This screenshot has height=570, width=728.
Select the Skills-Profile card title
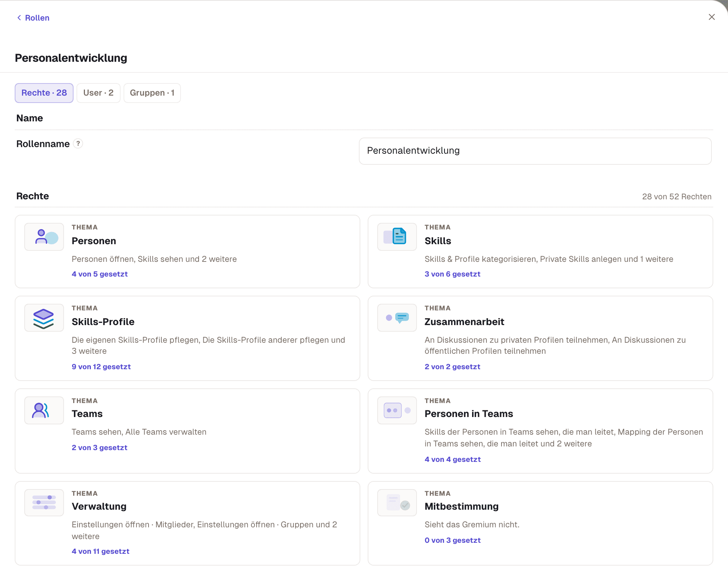(103, 322)
